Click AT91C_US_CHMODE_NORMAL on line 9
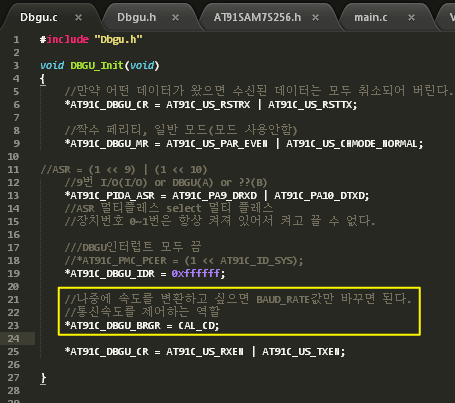Screen dimensions: 455x403 [x=352, y=144]
